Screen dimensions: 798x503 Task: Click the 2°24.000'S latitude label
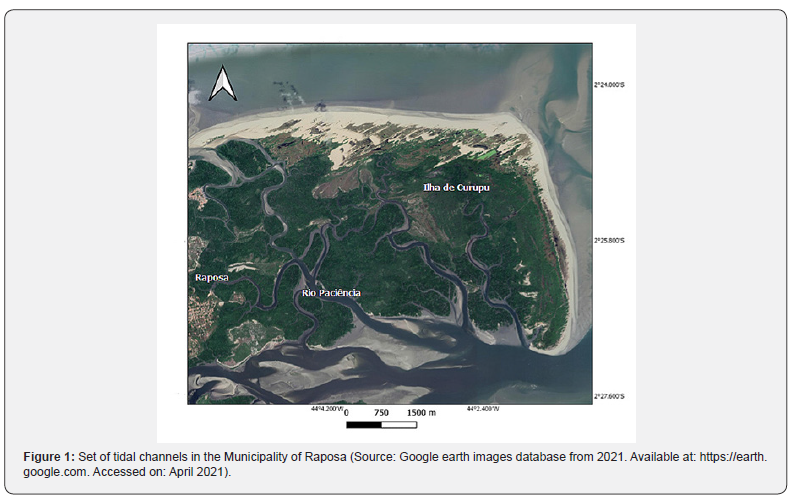(613, 84)
